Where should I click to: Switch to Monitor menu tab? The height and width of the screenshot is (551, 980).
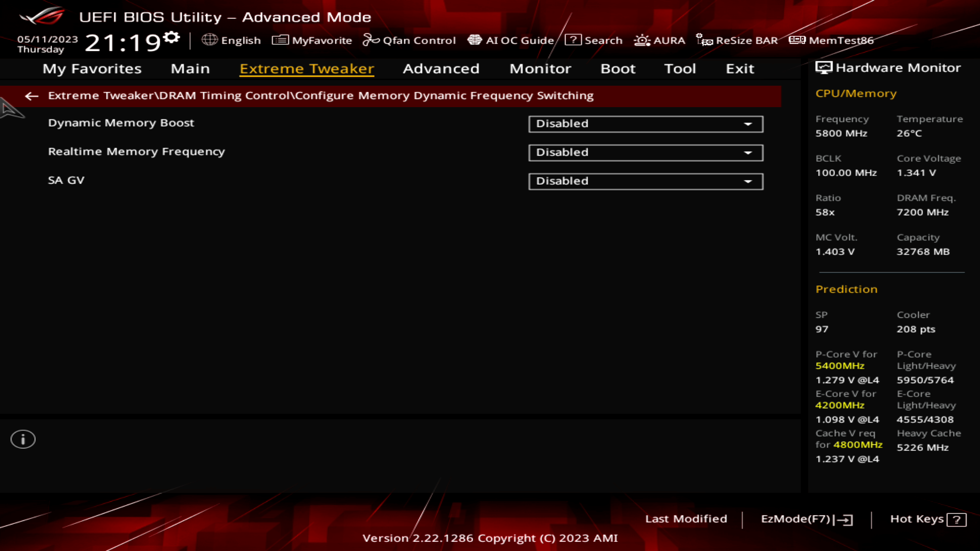pyautogui.click(x=540, y=68)
